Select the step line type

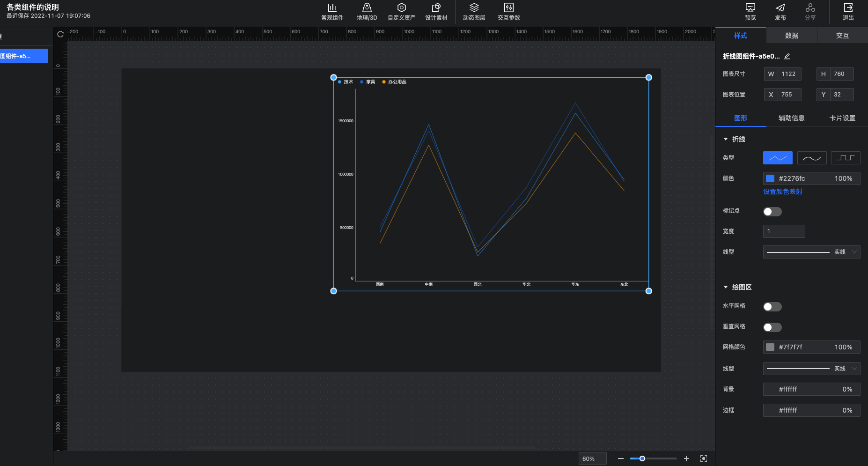click(846, 158)
